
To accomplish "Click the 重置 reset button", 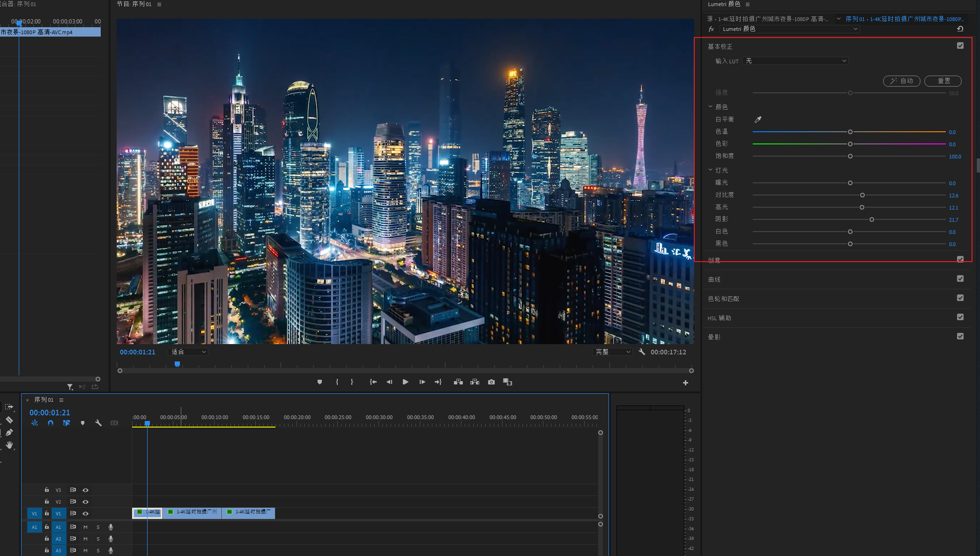I will (x=943, y=81).
